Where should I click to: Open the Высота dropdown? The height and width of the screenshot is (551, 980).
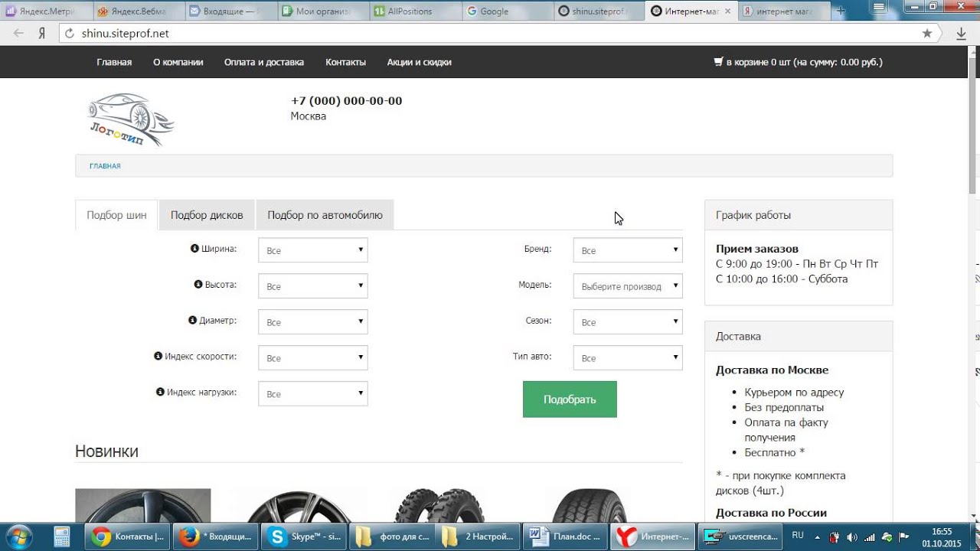click(x=313, y=286)
